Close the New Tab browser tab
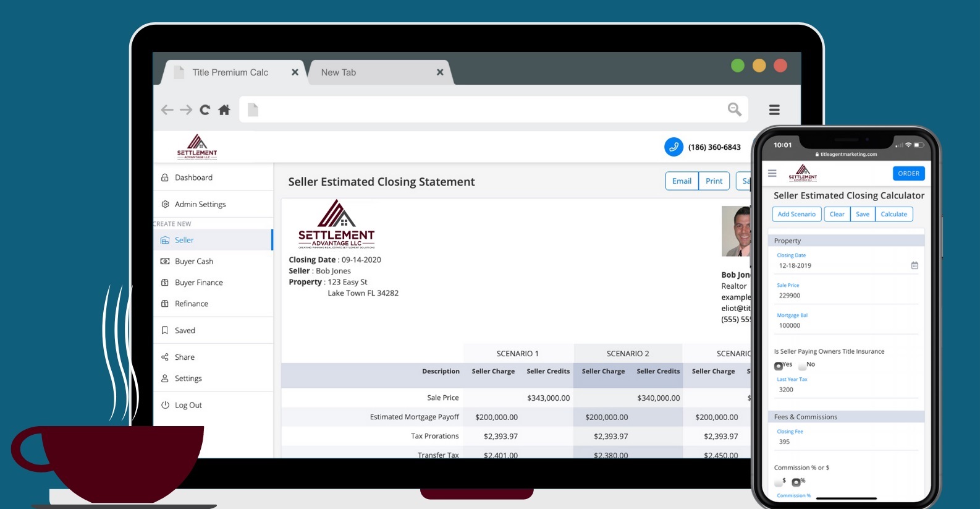 point(440,72)
